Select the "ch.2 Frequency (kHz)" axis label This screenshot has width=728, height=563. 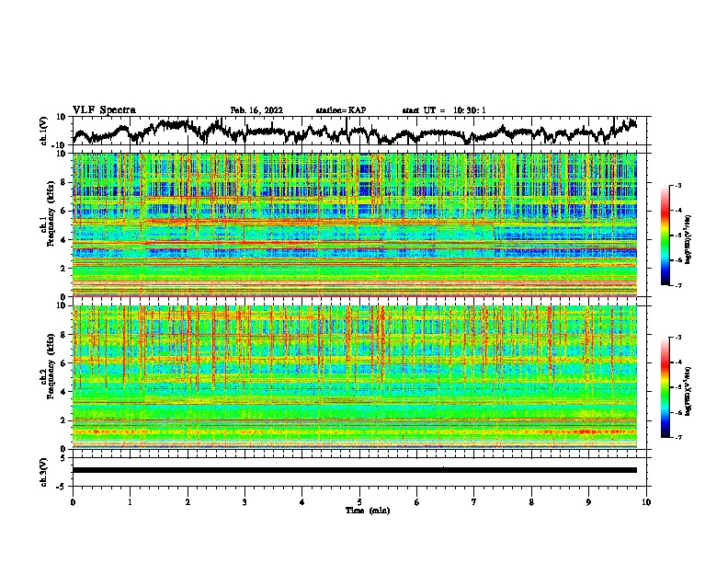pyautogui.click(x=47, y=366)
